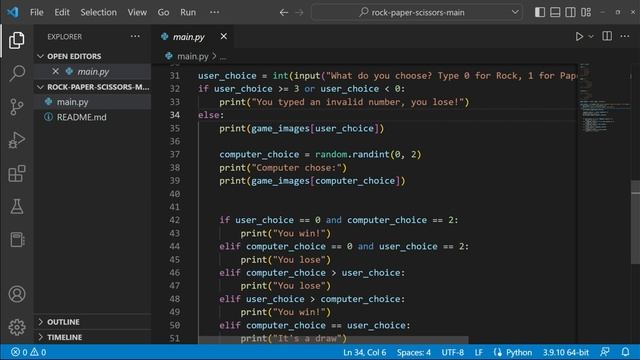Screen dimensions: 640x360
Task: Go back with the left arrow
Action: [284, 12]
